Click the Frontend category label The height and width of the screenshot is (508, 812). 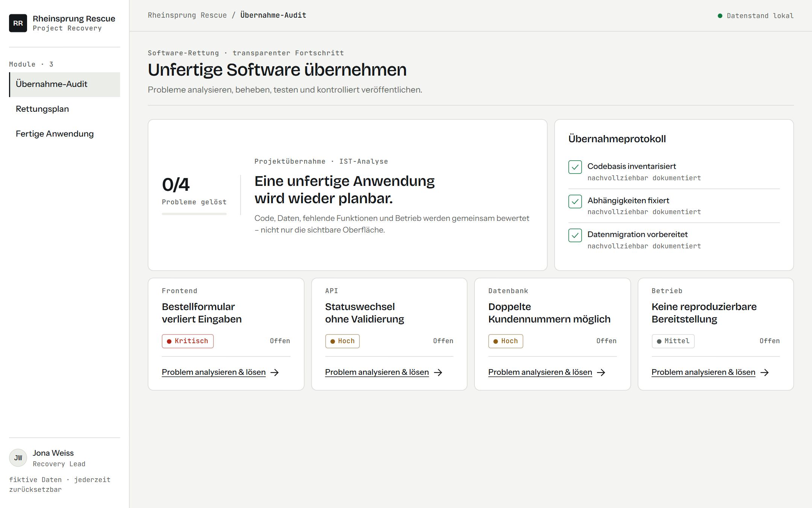[179, 291]
